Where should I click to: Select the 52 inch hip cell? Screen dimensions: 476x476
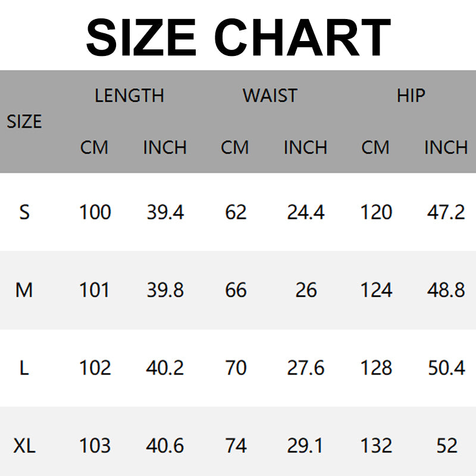pos(446,445)
